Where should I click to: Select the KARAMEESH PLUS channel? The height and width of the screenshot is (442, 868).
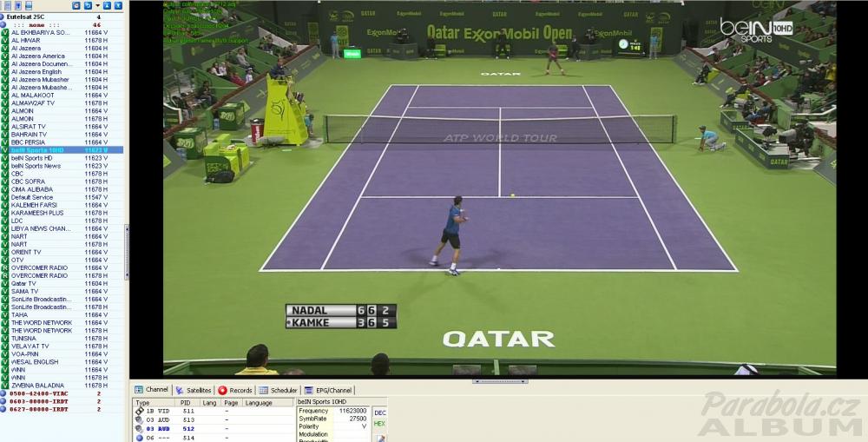coord(62,213)
